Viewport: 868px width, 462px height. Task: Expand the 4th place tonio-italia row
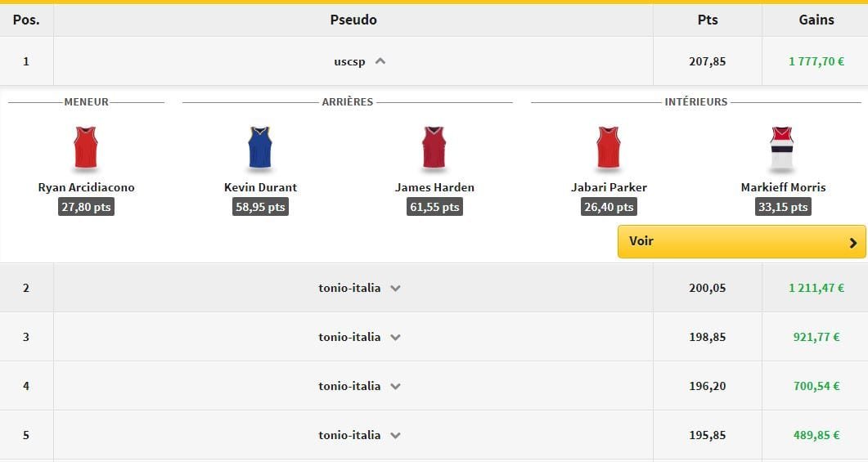tap(395, 386)
